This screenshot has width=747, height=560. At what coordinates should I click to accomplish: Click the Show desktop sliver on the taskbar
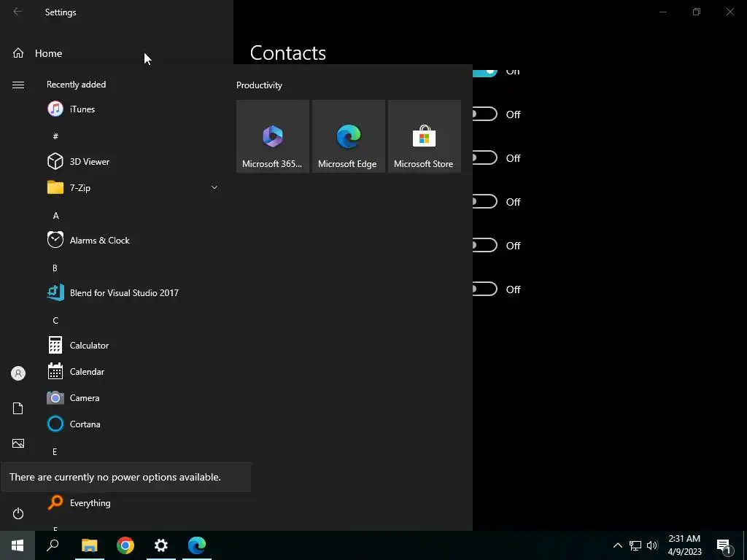[x=744, y=545]
